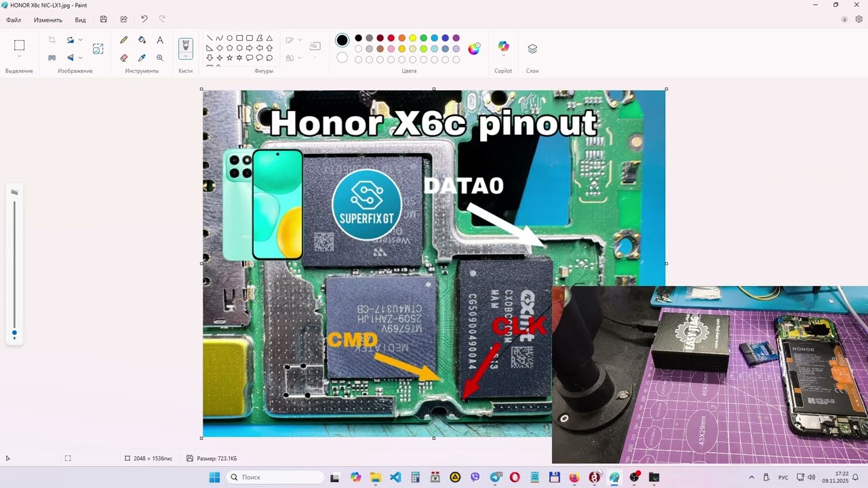The width and height of the screenshot is (868, 488).
Task: Click the taskbar Поиск search box
Action: (275, 477)
